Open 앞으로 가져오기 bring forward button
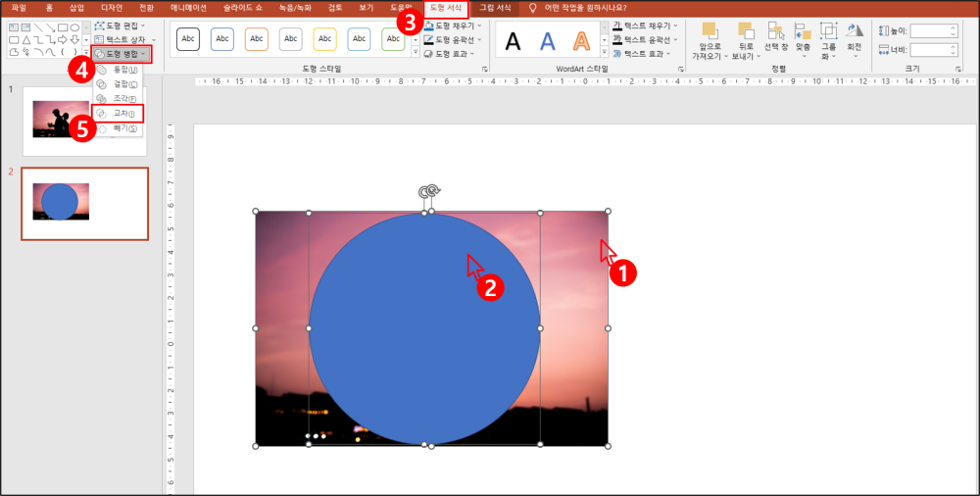Screen dimensions: 980x496 point(710,42)
